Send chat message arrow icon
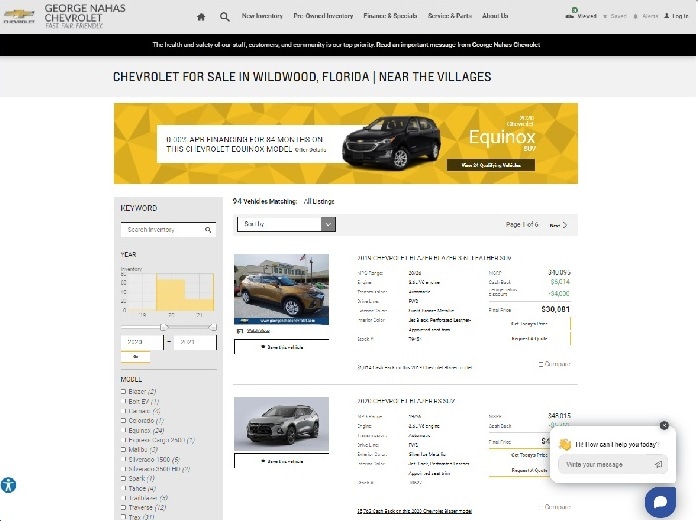 (658, 464)
